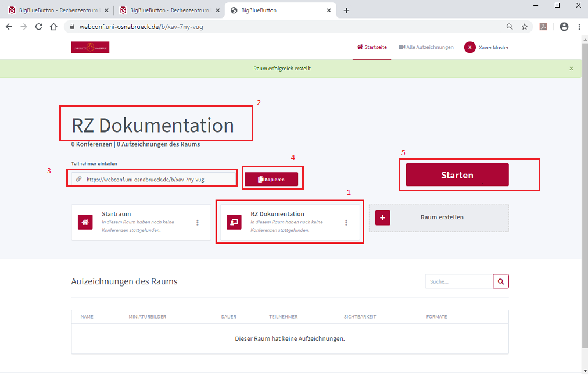Click the RZ Dokumentation presentation icon

[234, 222]
